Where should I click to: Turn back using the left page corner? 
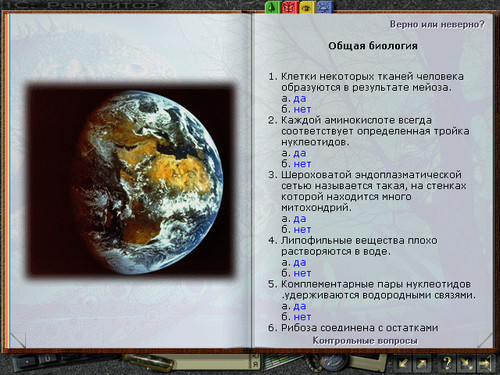[x=18, y=340]
